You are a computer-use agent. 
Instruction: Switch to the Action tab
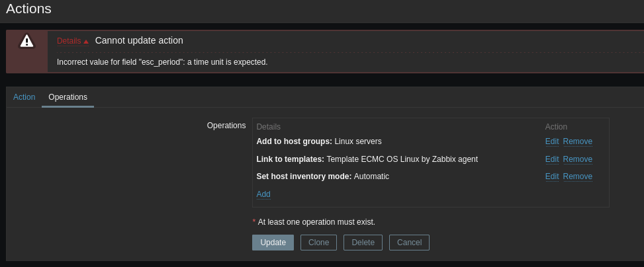[24, 97]
